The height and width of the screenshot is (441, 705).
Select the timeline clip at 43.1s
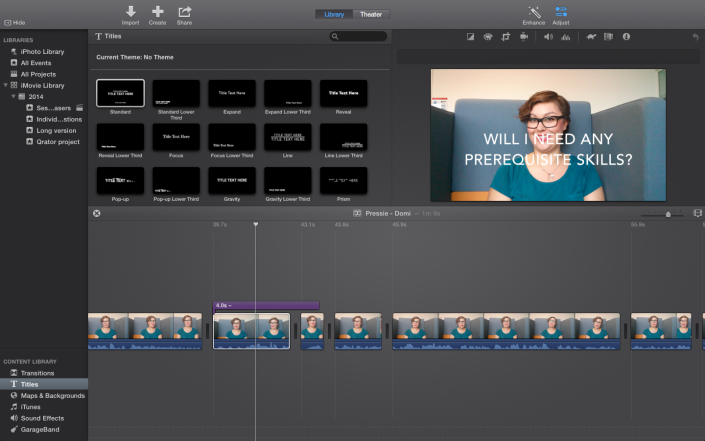[x=312, y=331]
